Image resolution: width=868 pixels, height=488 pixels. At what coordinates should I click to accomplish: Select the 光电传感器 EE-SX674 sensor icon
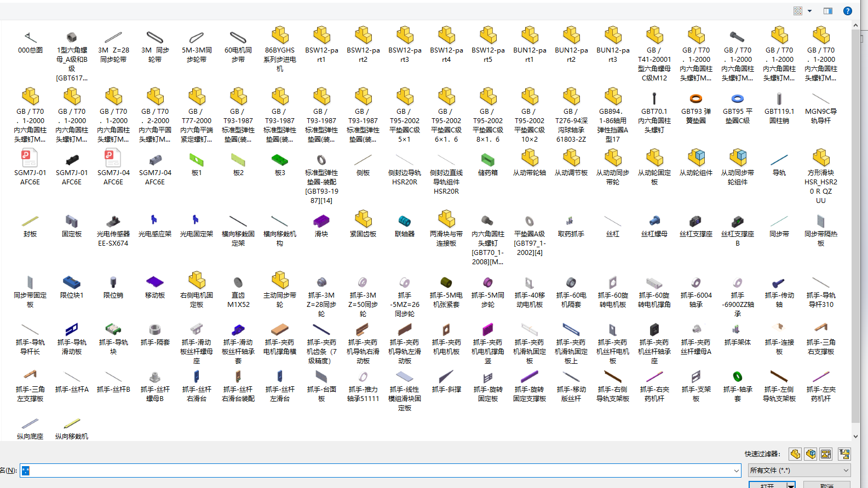click(113, 221)
